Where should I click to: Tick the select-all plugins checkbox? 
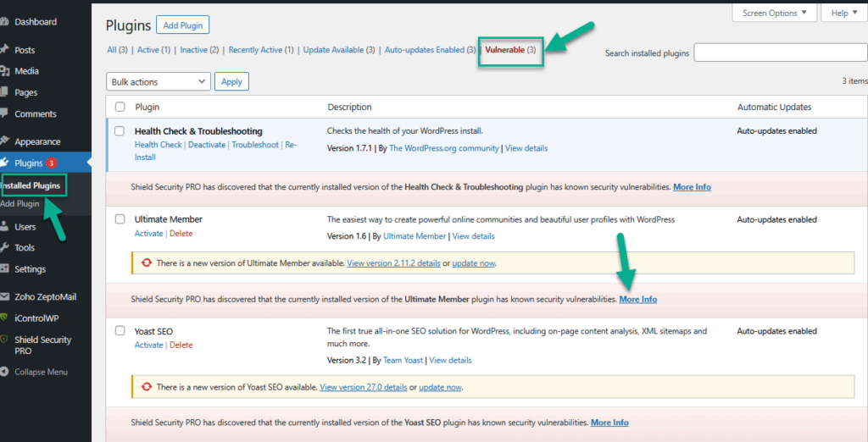point(120,107)
